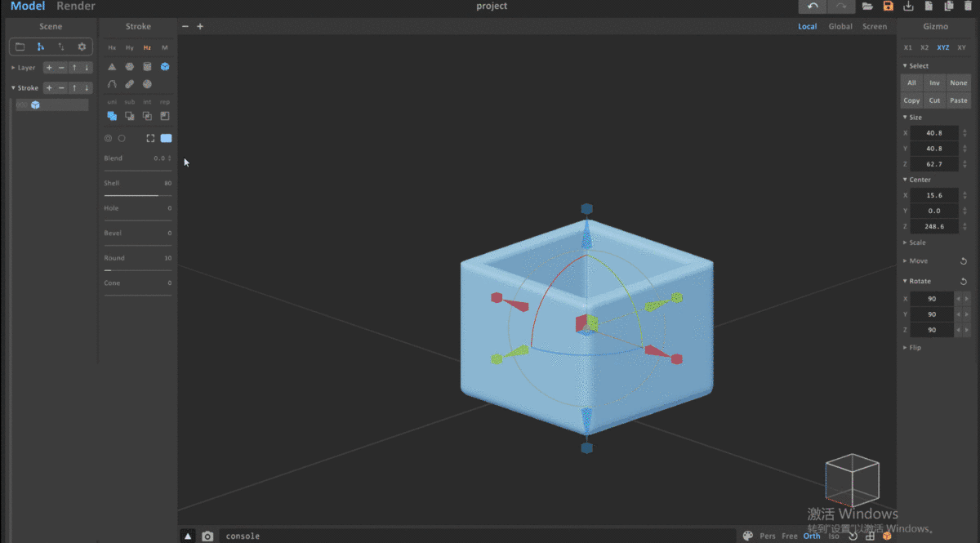Expand the Flip section
Screen dimensions: 980x543
click(915, 348)
